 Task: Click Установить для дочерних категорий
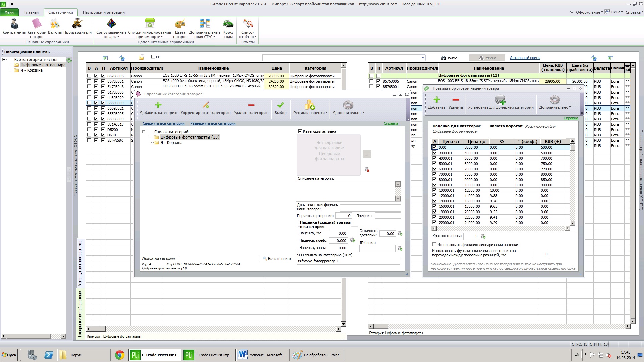[501, 102]
